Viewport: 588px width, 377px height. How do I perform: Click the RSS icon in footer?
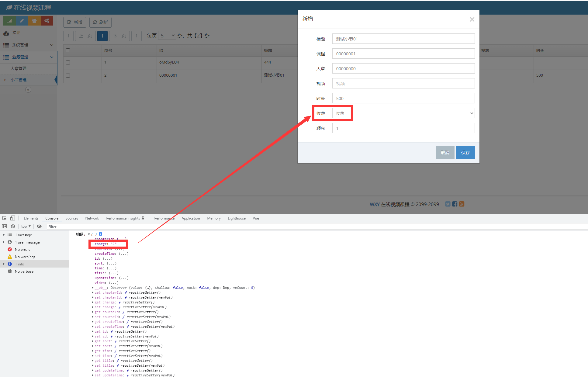click(x=462, y=204)
